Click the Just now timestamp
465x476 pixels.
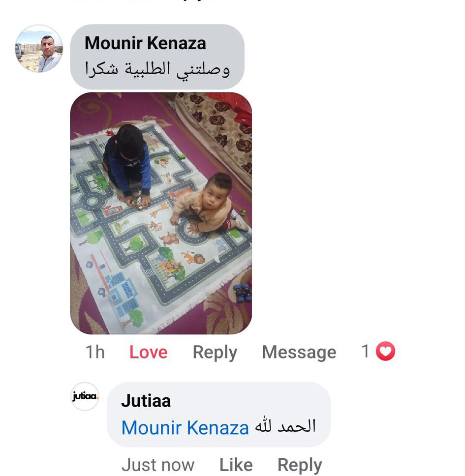coord(157,465)
